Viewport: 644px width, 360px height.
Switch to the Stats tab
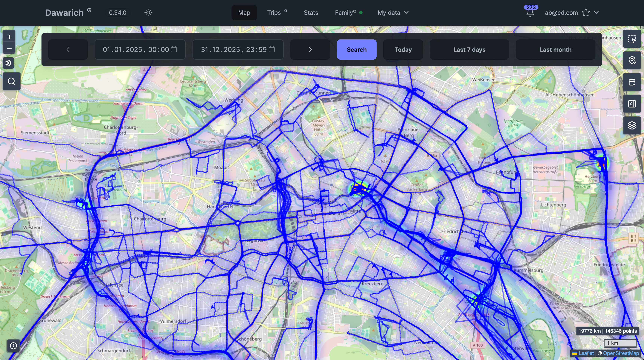point(311,13)
